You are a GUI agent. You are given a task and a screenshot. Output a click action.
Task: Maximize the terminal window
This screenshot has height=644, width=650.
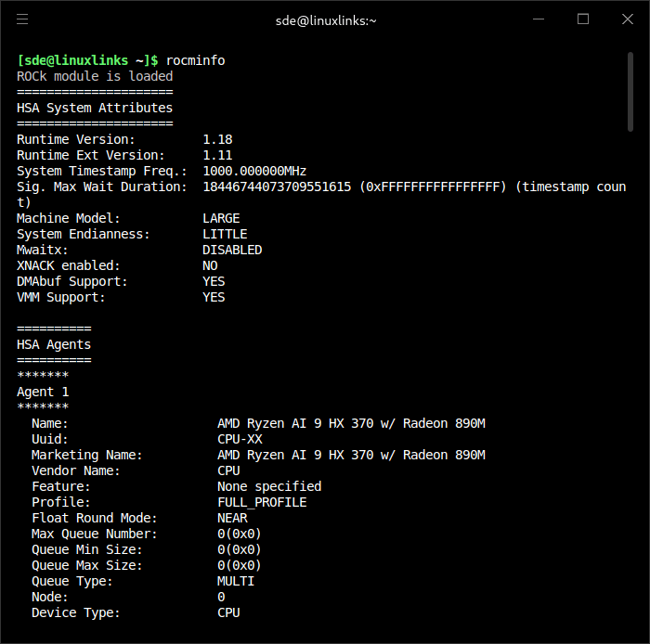(583, 19)
